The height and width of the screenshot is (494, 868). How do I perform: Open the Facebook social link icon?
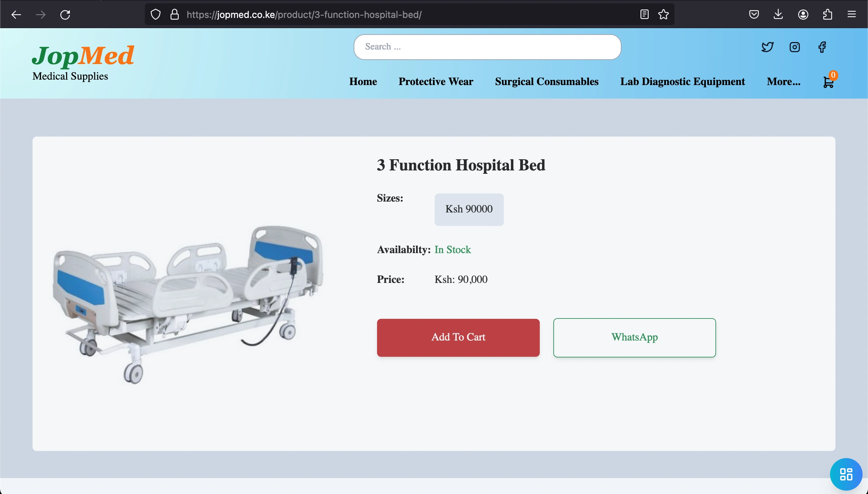[x=822, y=47]
